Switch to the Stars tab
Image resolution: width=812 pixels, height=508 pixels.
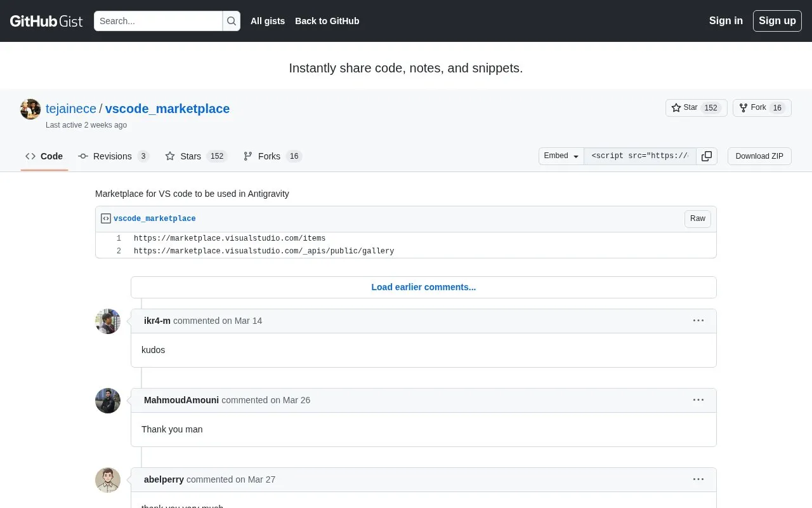pos(196,156)
